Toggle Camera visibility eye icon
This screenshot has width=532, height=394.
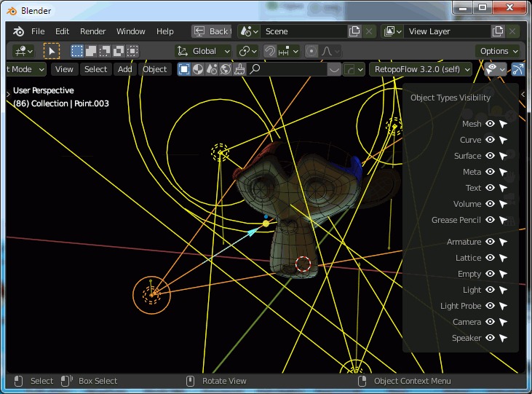click(490, 322)
